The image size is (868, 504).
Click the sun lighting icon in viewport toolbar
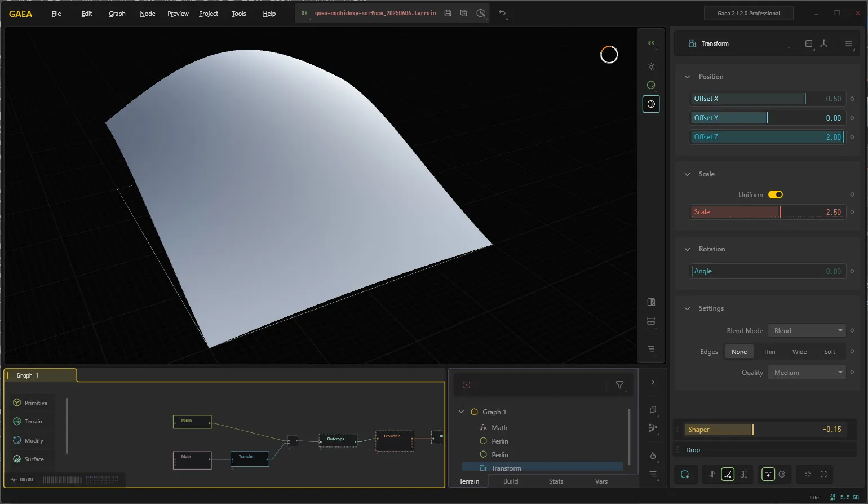[x=651, y=67]
